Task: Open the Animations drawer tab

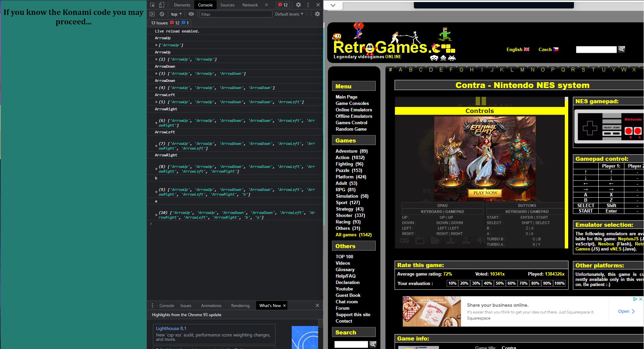Action: [x=211, y=305]
